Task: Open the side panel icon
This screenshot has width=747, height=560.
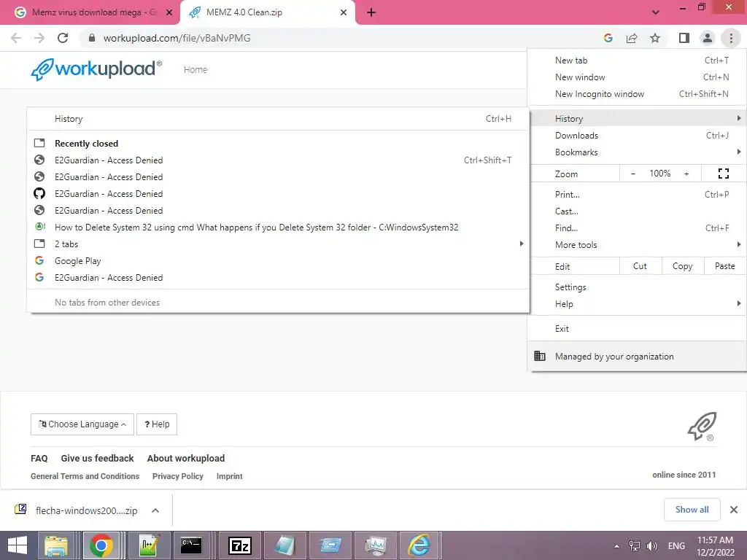Action: click(x=684, y=38)
